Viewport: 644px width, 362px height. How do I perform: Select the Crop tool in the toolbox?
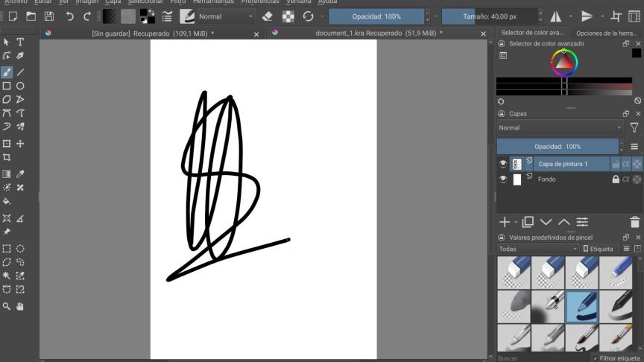(x=7, y=157)
